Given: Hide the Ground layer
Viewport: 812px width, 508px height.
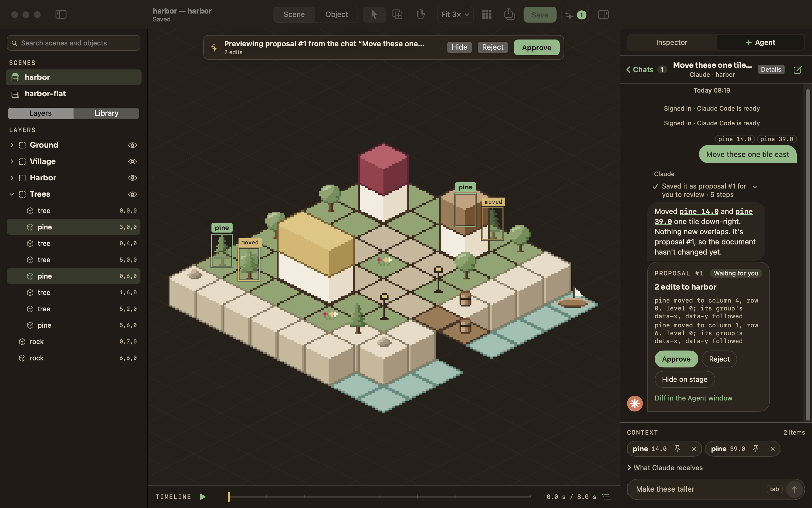Looking at the screenshot, I should coord(133,145).
